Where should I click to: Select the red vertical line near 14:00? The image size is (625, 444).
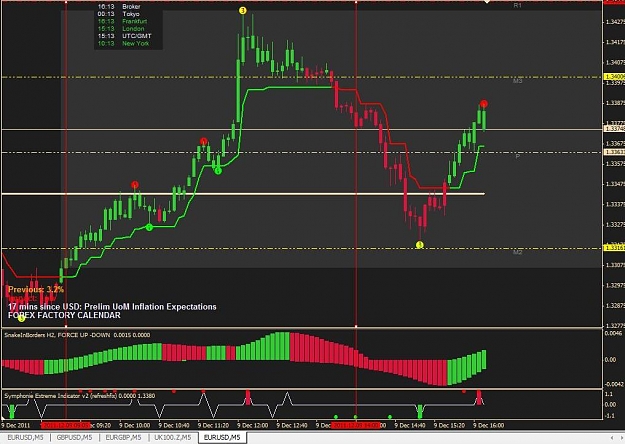click(356, 163)
